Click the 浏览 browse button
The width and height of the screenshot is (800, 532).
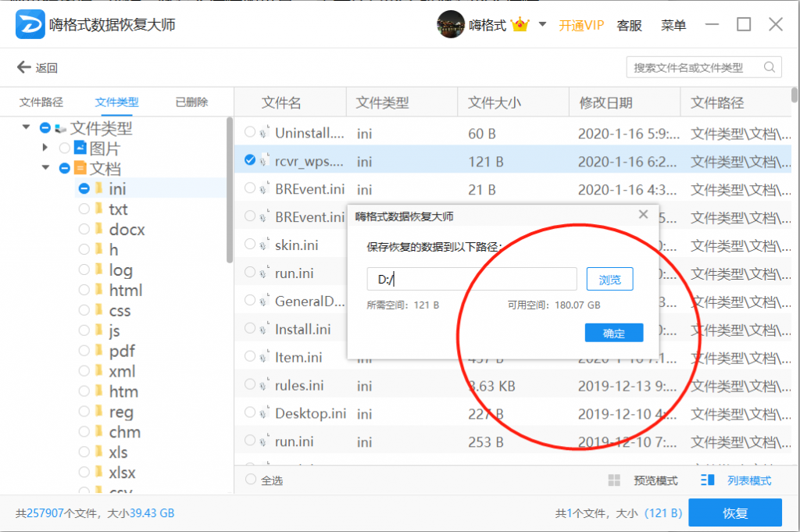tap(609, 279)
